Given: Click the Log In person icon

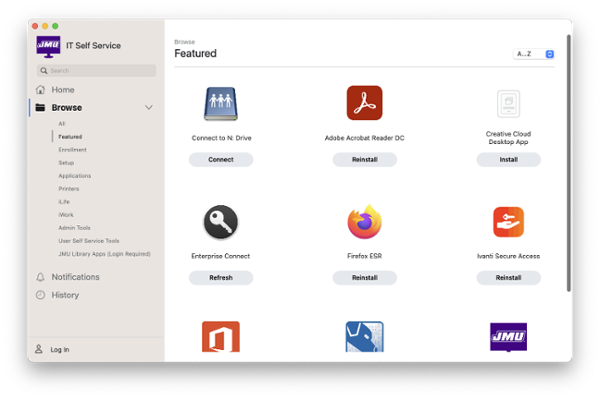Looking at the screenshot, I should point(39,349).
